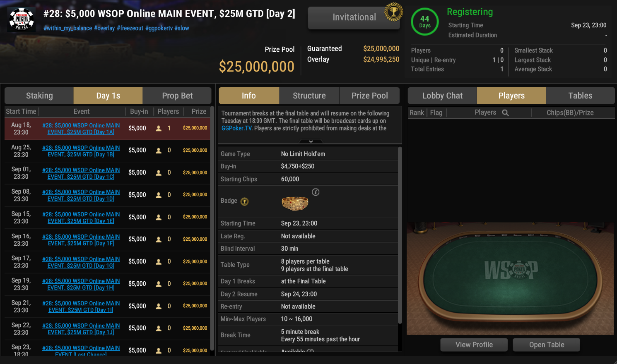Sort players by Chips(BB)/Prize column header

coord(570,113)
